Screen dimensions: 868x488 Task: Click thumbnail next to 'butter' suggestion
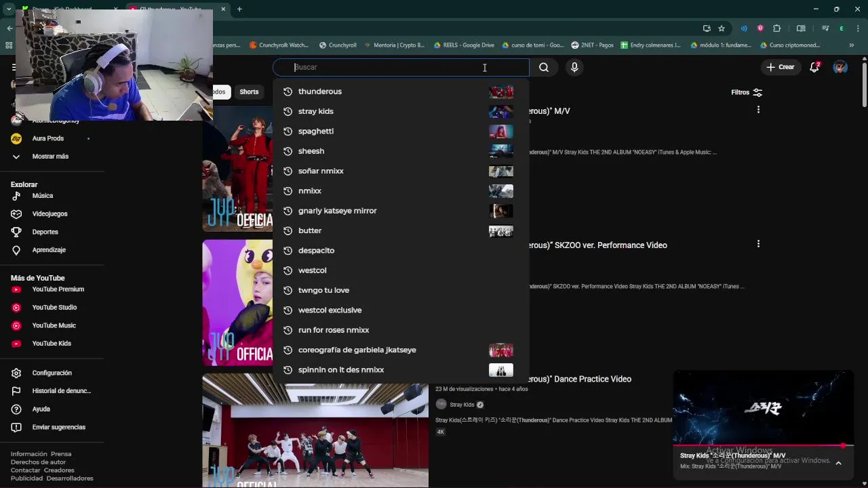(501, 231)
